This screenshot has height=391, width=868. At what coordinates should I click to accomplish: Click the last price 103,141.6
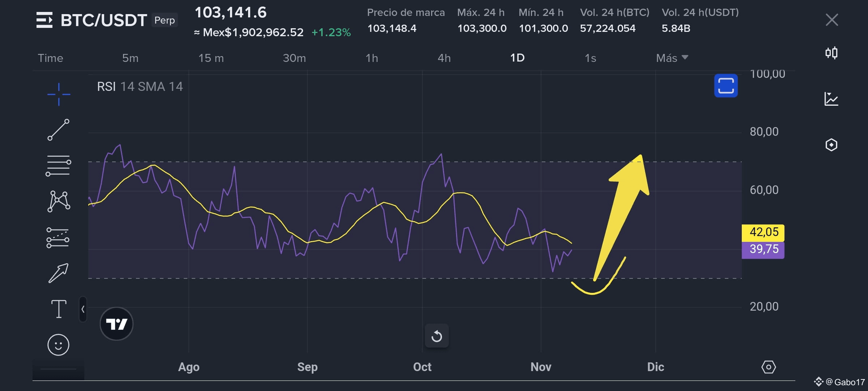[231, 13]
